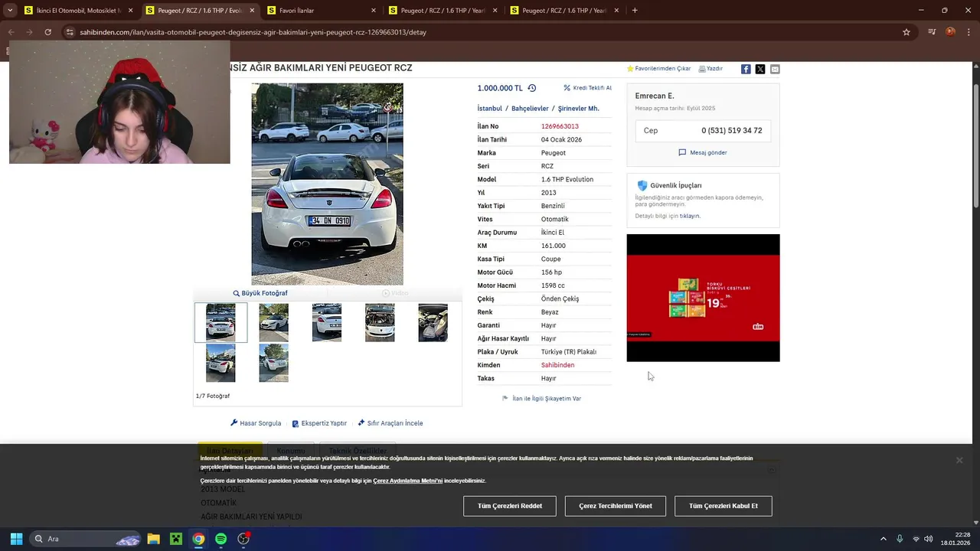Switch to Favori İlanlar tab
This screenshot has height=551, width=980.
click(322, 11)
